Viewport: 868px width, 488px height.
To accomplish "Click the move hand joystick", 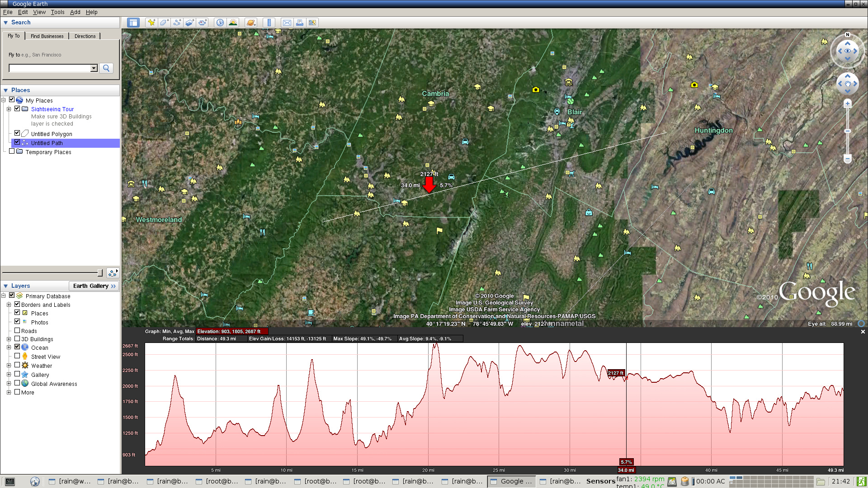I will tap(848, 84).
